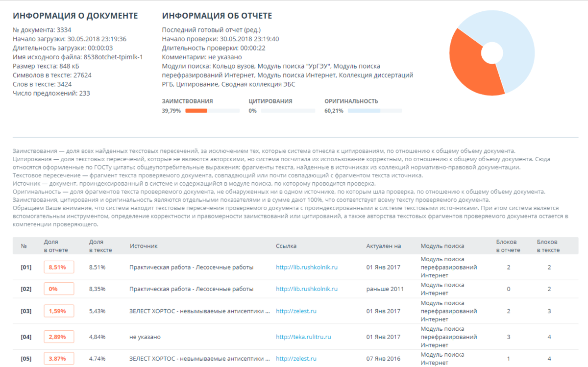Click 'ЗЕЛЕСТ ХОРТОС' source in row 03
Image resolution: width=588 pixels, height=367 pixels.
[200, 311]
